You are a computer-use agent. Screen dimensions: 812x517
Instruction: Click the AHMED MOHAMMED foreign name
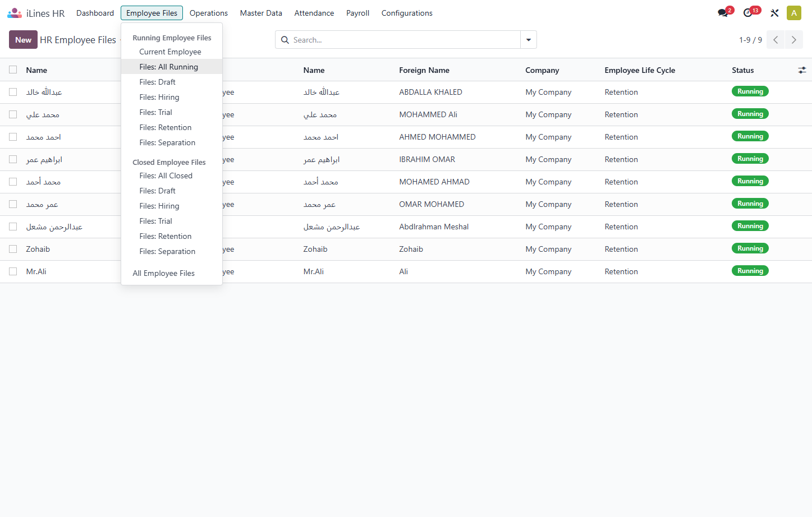tap(437, 137)
